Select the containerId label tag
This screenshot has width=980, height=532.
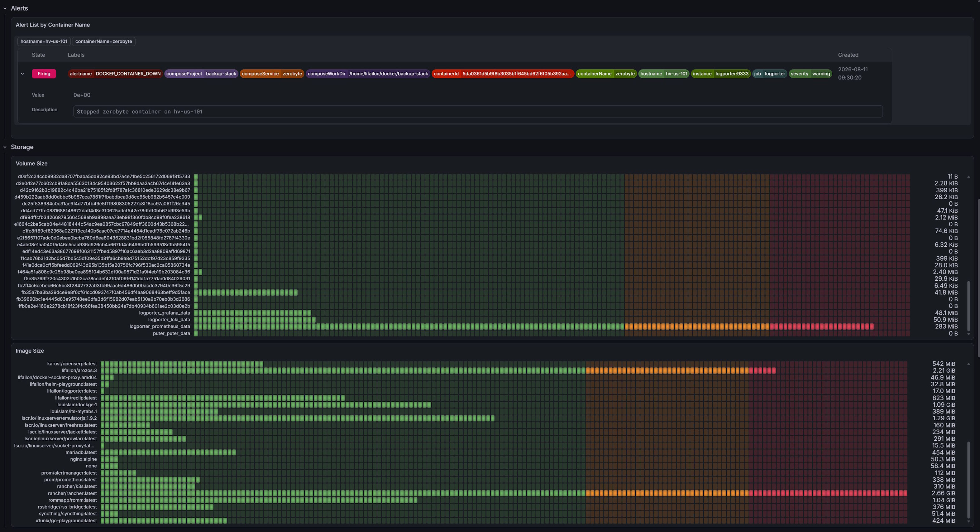coord(502,74)
